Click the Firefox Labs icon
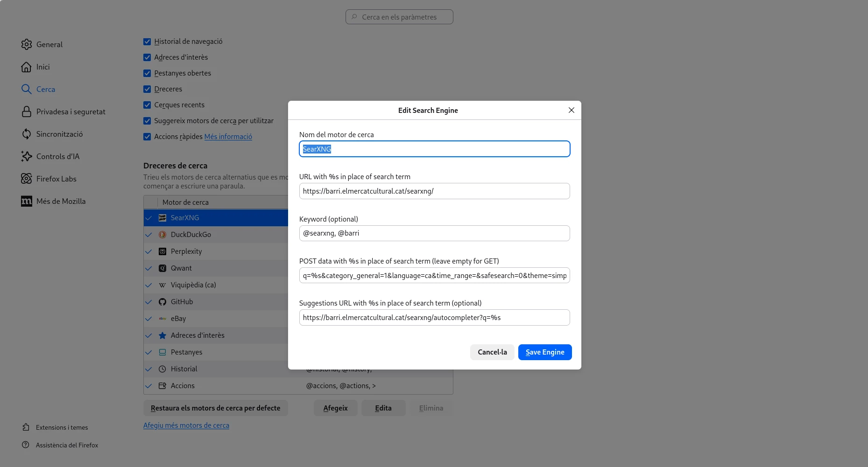Screen dimensions: 868x467 click(27, 179)
